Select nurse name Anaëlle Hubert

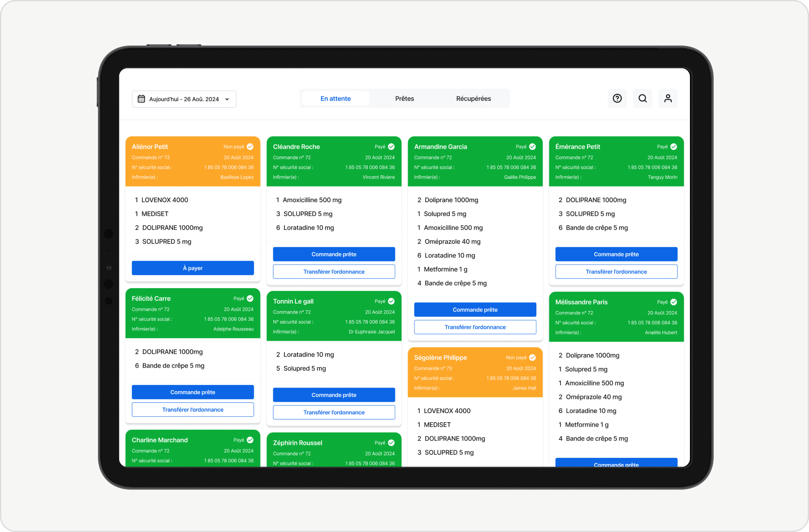click(x=661, y=333)
